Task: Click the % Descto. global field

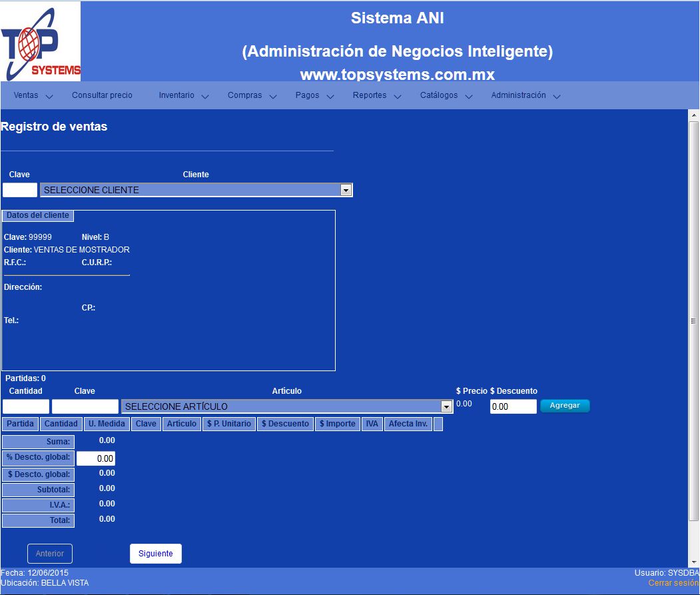Action: [96, 458]
